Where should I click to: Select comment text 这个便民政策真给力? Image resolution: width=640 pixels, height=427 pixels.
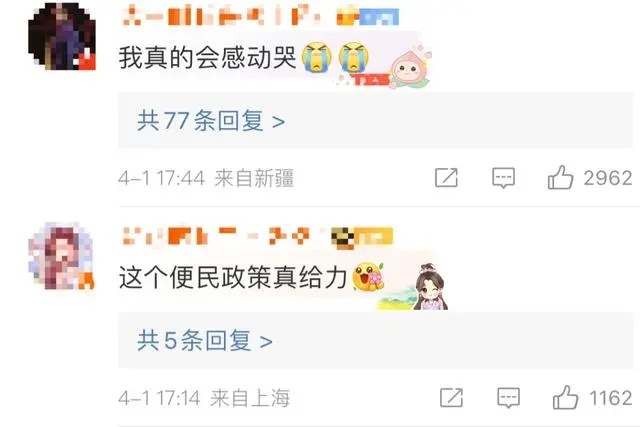click(233, 277)
